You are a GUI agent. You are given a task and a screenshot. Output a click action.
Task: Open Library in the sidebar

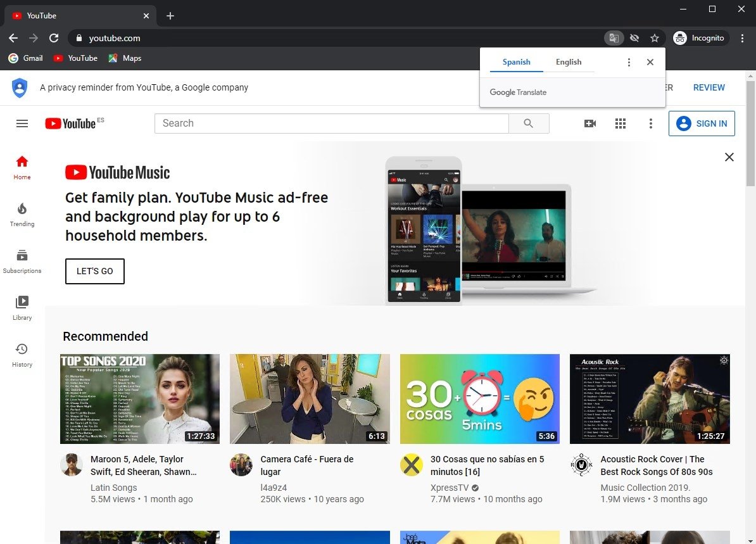[22, 308]
